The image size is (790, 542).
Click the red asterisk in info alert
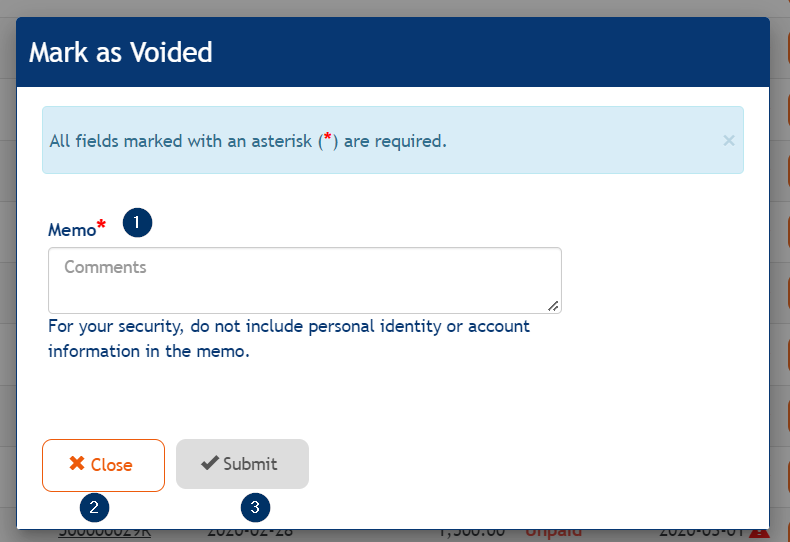327,139
